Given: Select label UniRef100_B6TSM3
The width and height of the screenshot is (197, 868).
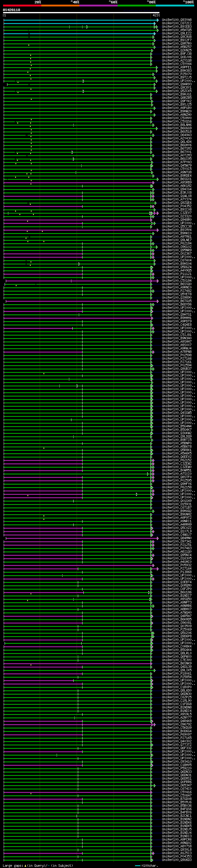Looking at the screenshot, I should pyautogui.click(x=177, y=149).
